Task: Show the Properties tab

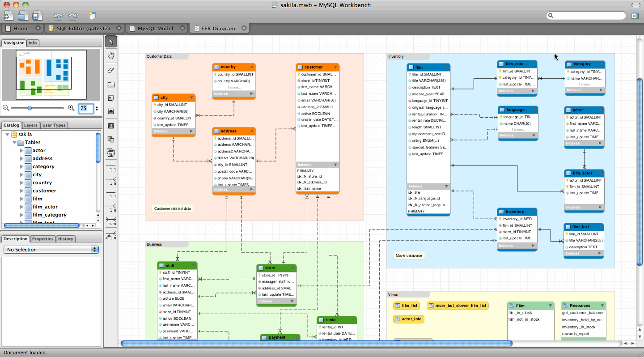Action: pos(43,239)
